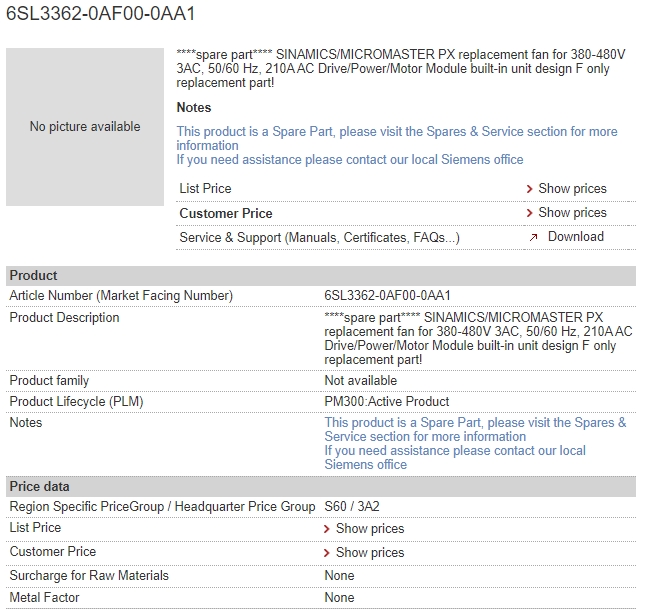Click the 'Product family' row label
Image resolution: width=652 pixels, height=609 pixels.
pyautogui.click(x=49, y=381)
